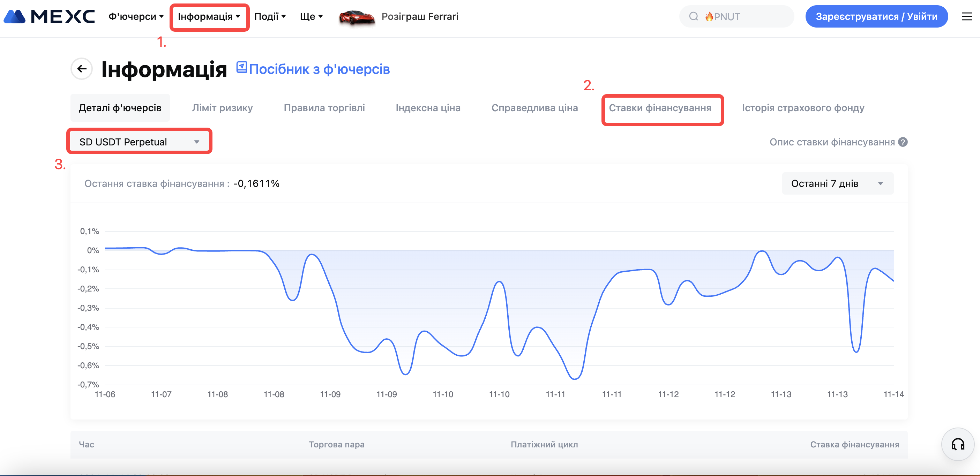Open the Події menu
This screenshot has height=476, width=980.
[270, 16]
